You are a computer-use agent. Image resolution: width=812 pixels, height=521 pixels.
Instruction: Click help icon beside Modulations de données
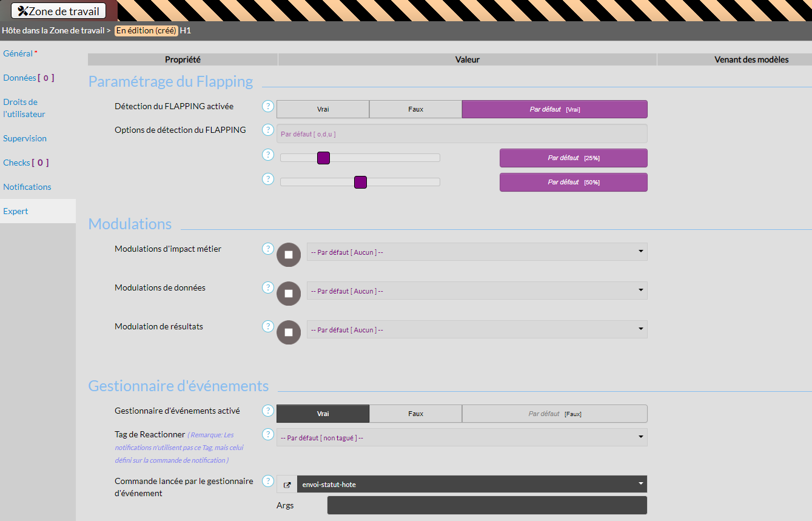pos(267,287)
